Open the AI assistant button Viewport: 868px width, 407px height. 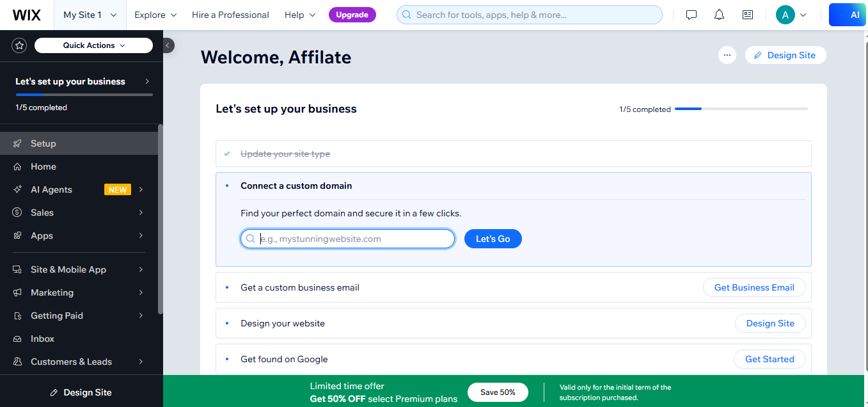pyautogui.click(x=848, y=15)
